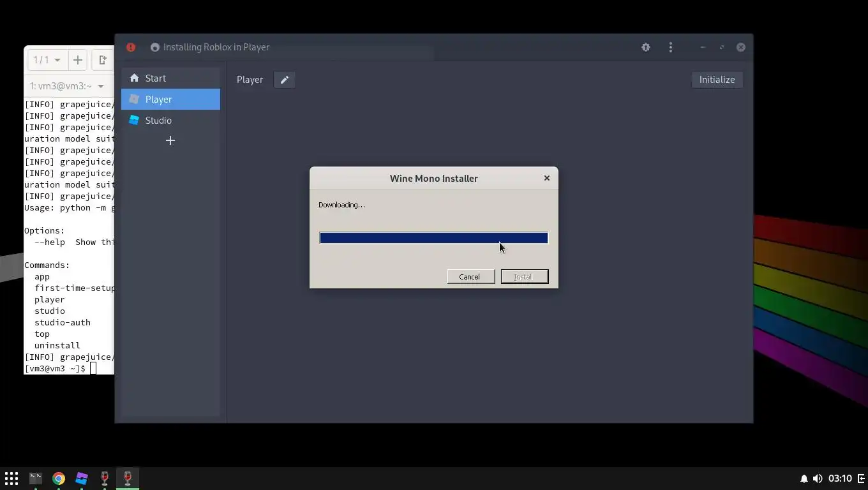The height and width of the screenshot is (490, 868).
Task: Open Grapejuice settings with the gear icon
Action: point(646,47)
